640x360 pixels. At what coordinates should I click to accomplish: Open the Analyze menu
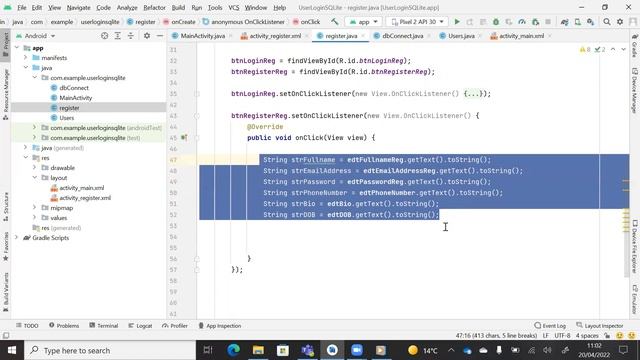(127, 7)
